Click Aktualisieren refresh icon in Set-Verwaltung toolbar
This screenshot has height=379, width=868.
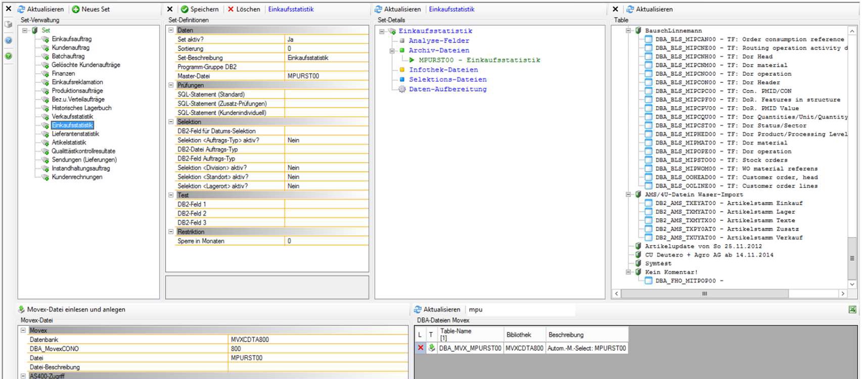(x=21, y=9)
